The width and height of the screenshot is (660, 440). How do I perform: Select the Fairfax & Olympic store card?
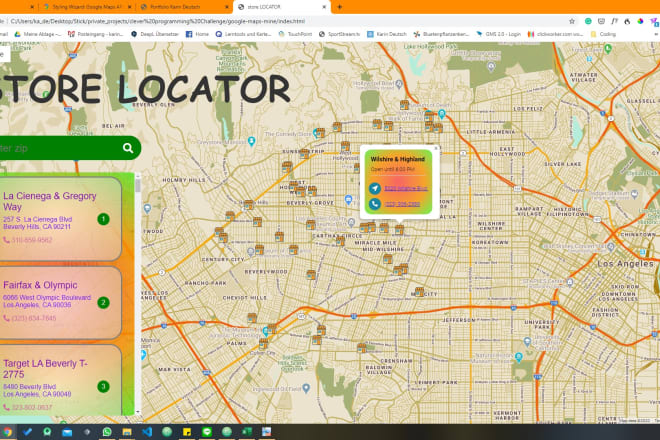click(x=60, y=303)
